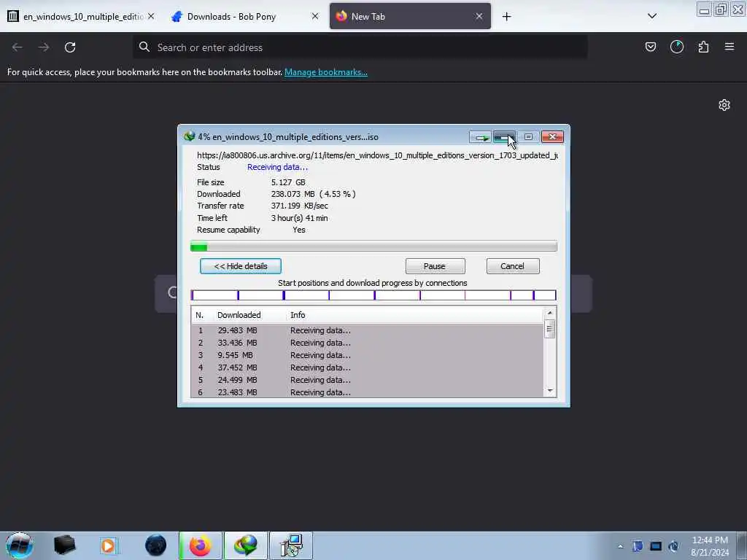Click the 5.127 GB file size value

click(288, 182)
